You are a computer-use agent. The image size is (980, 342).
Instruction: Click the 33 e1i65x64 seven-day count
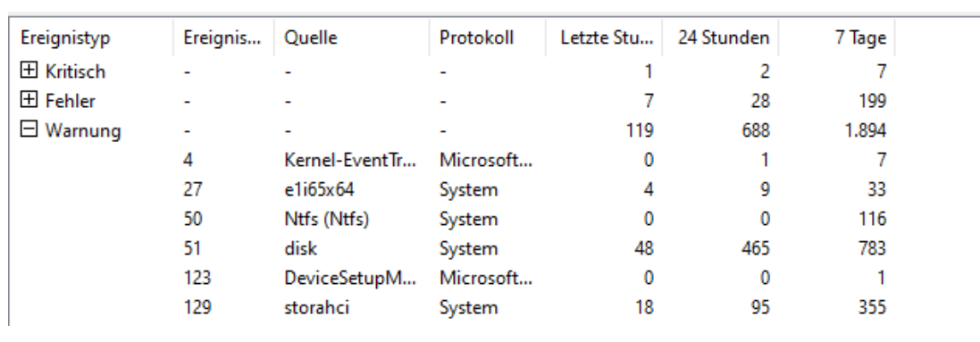coord(877,189)
